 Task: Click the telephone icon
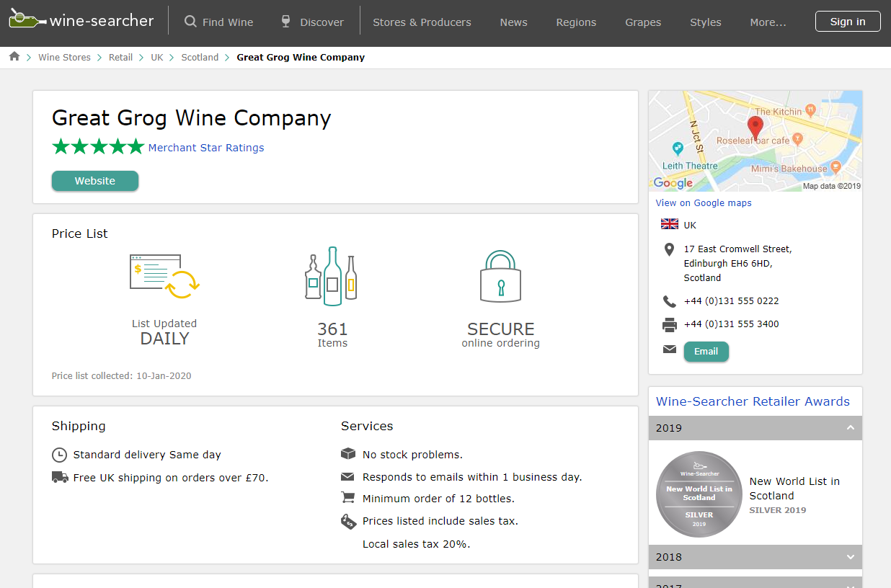(x=669, y=301)
